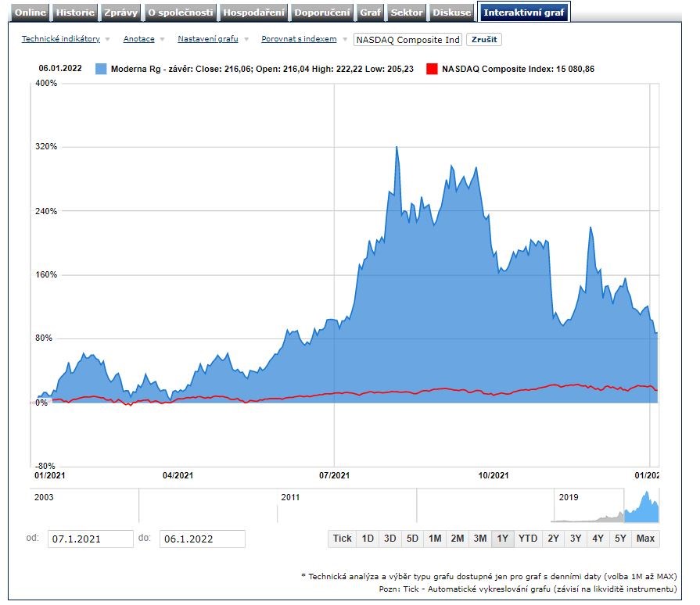Set chart range to YTD
700x605 pixels.
click(528, 539)
